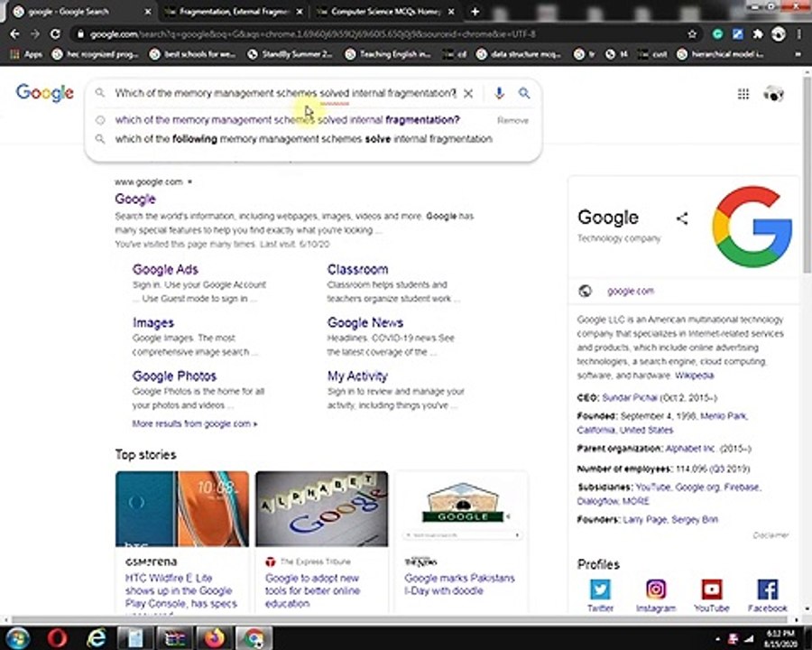
Task: Open the YouTube profile icon
Action: click(712, 590)
